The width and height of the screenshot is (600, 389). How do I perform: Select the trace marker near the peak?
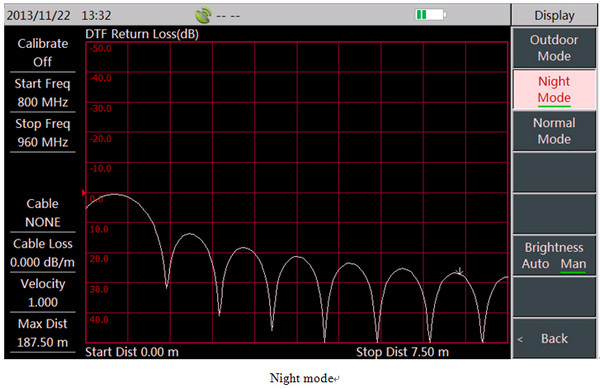[460, 272]
